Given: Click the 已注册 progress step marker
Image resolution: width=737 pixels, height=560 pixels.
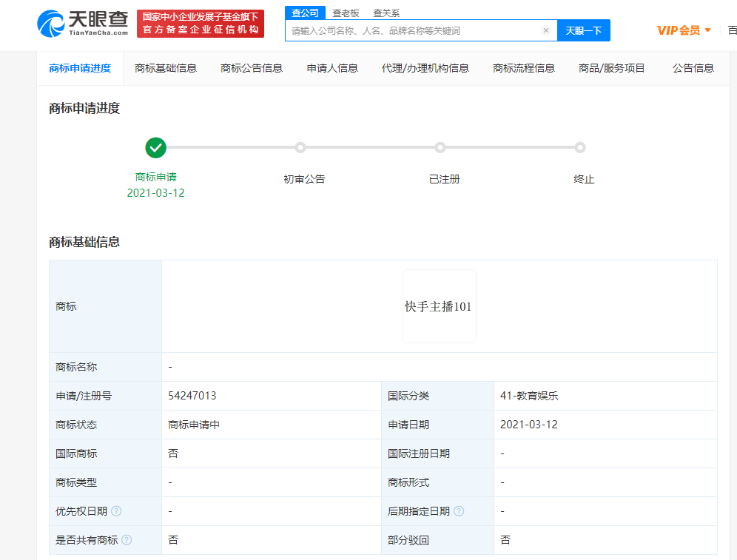Looking at the screenshot, I should coord(440,148).
